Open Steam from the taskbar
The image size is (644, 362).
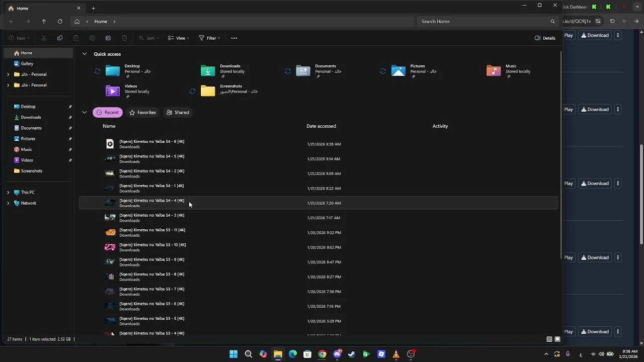(352, 354)
